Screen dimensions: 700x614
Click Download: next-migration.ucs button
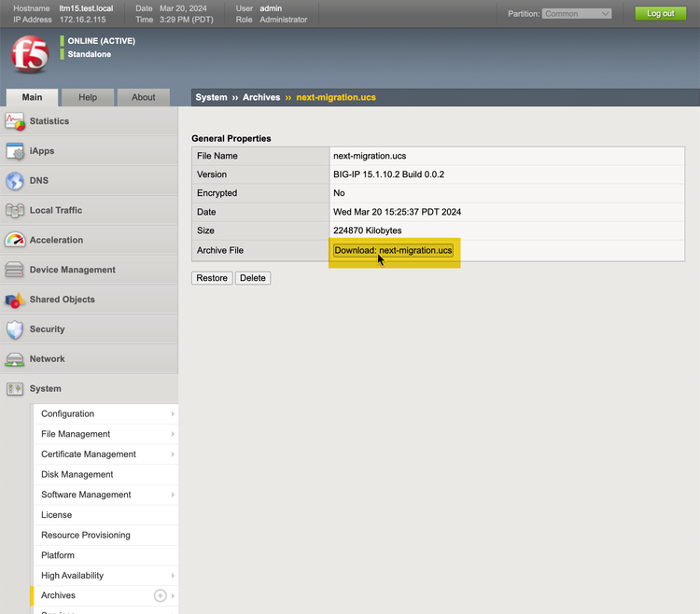[393, 250]
